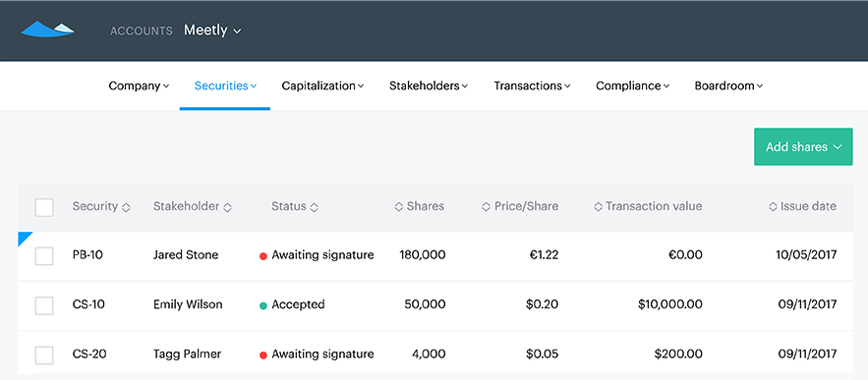This screenshot has width=868, height=380.
Task: Check the box for PB-10 row
Action: [x=44, y=256]
